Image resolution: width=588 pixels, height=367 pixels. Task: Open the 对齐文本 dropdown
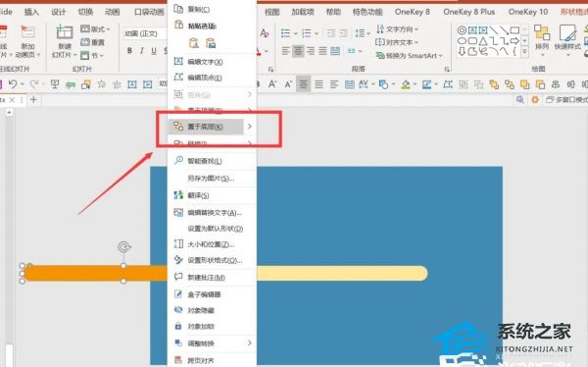[x=398, y=42]
